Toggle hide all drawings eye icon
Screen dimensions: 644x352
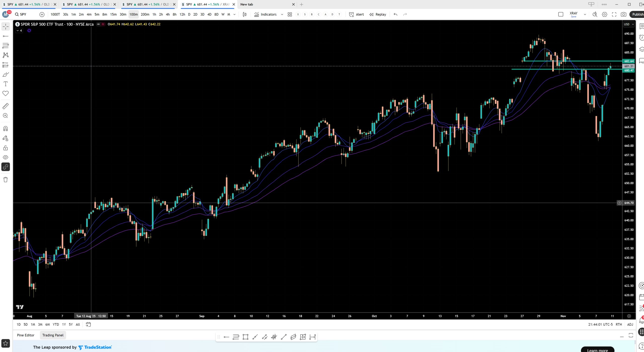tap(6, 157)
